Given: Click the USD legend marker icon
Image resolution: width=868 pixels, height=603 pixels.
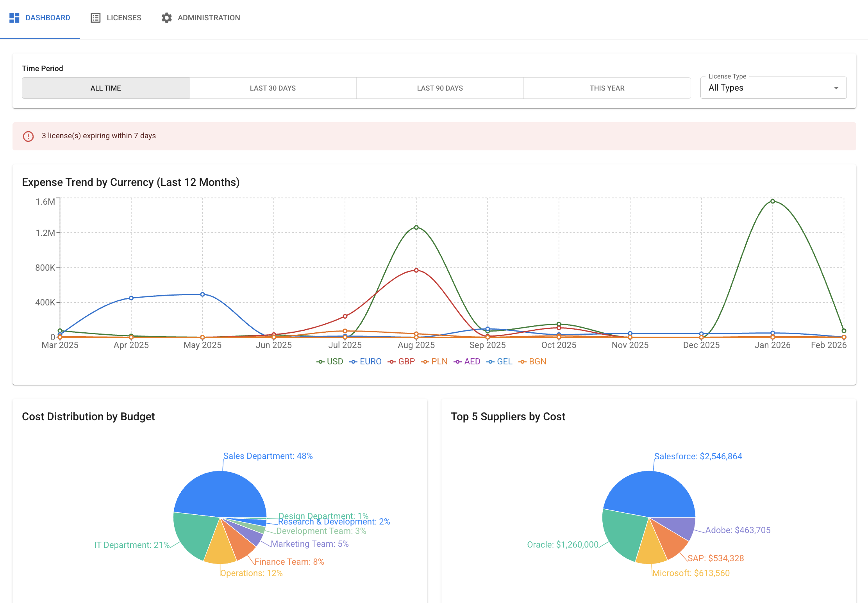Looking at the screenshot, I should pyautogui.click(x=320, y=362).
